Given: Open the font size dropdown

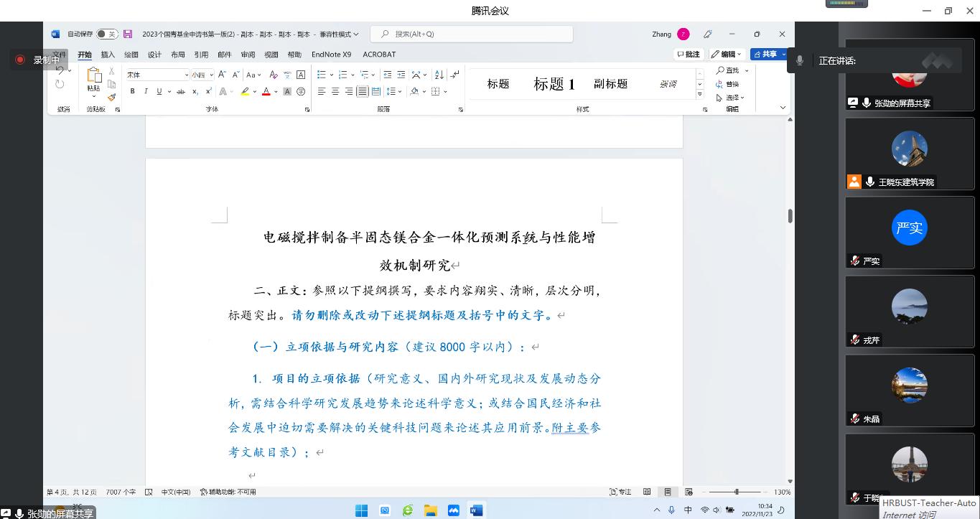Looking at the screenshot, I should 210,75.
